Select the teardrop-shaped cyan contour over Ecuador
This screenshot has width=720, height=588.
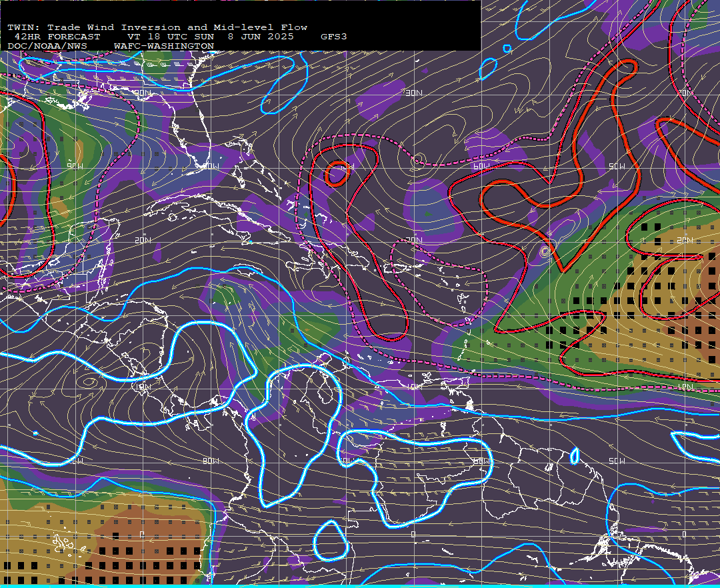(x=331, y=541)
